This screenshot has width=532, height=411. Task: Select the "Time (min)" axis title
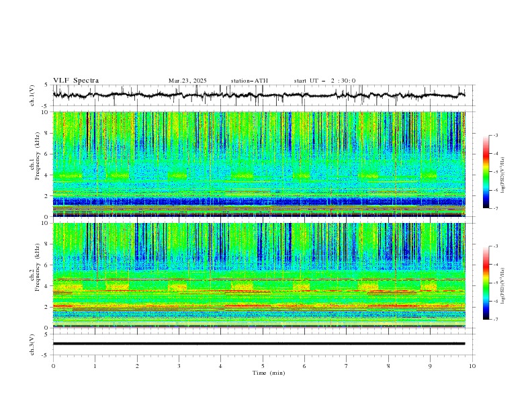pyautogui.click(x=269, y=373)
